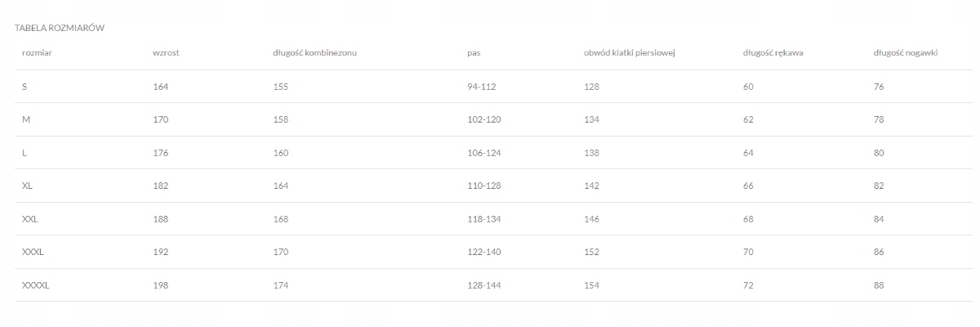Viewport: 980px width, 327px height.
Task: Select the 'długość nogawki' column header
Action: click(x=905, y=53)
